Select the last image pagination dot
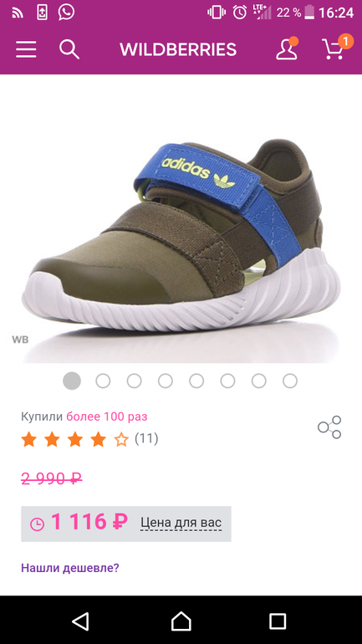This screenshot has width=362, height=644. pyautogui.click(x=290, y=381)
